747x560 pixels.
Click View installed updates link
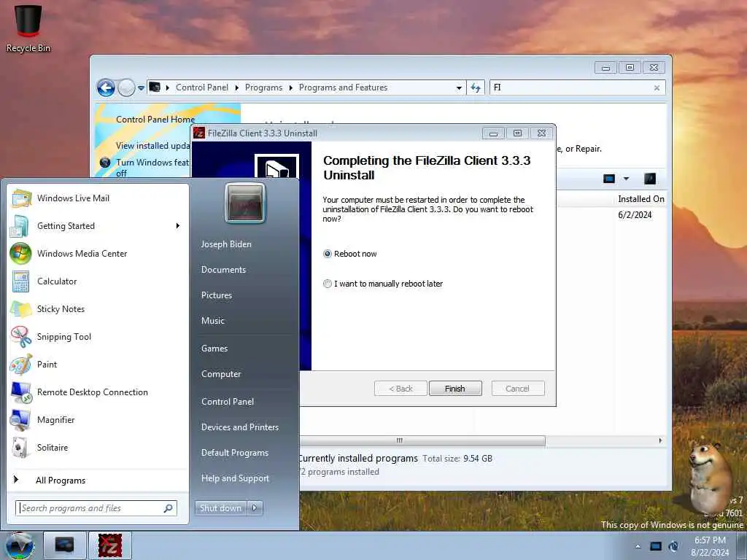152,146
